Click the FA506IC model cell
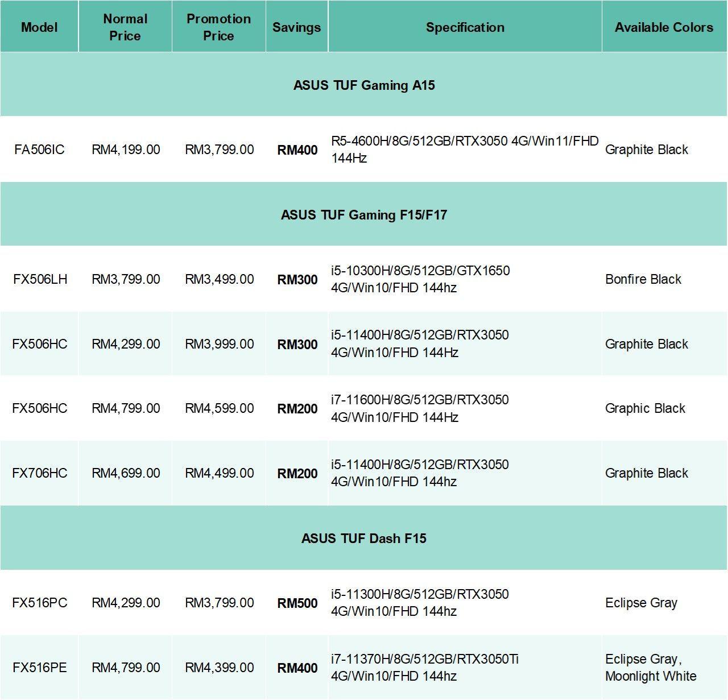Viewport: 728px width, 700px height. 39,150
